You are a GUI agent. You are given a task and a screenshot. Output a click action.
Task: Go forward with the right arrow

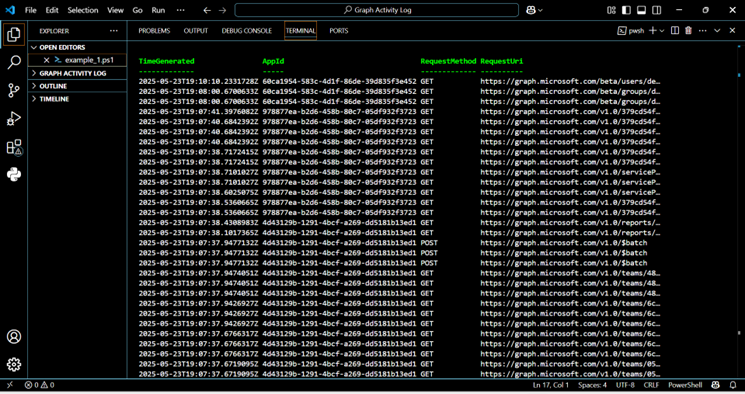[222, 10]
